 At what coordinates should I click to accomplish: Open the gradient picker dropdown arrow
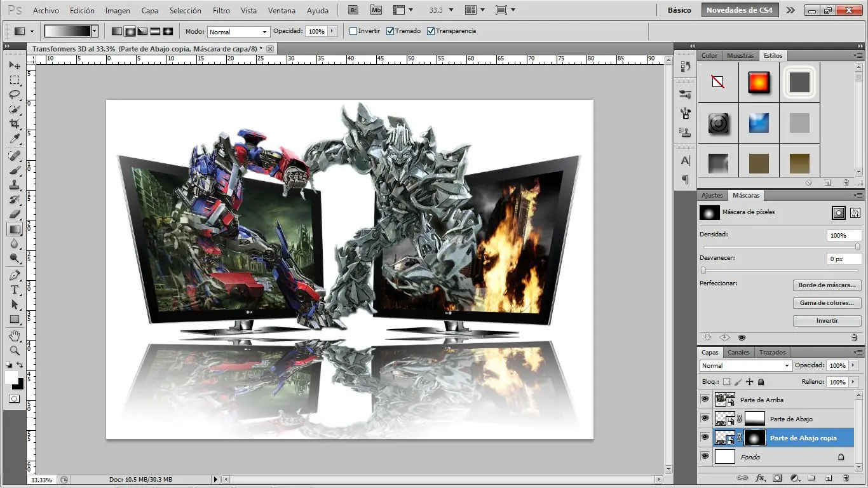95,30
